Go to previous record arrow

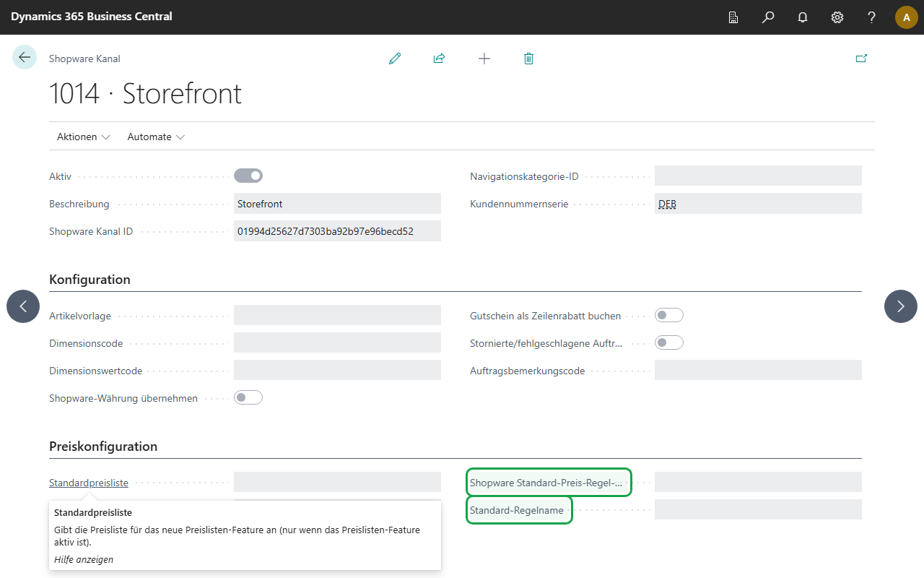pos(23,306)
